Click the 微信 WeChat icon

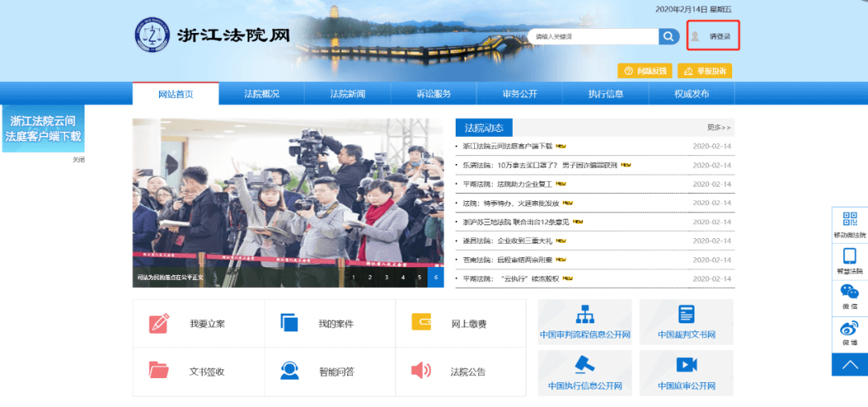pos(850,292)
